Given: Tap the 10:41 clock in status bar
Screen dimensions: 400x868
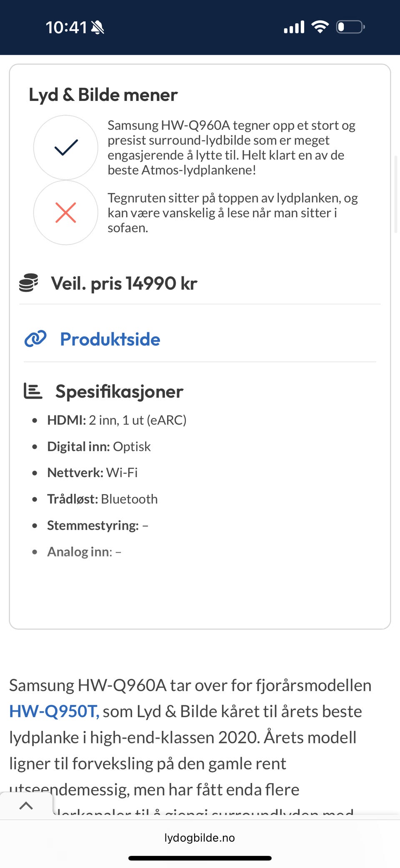Looking at the screenshot, I should pyautogui.click(x=67, y=27).
